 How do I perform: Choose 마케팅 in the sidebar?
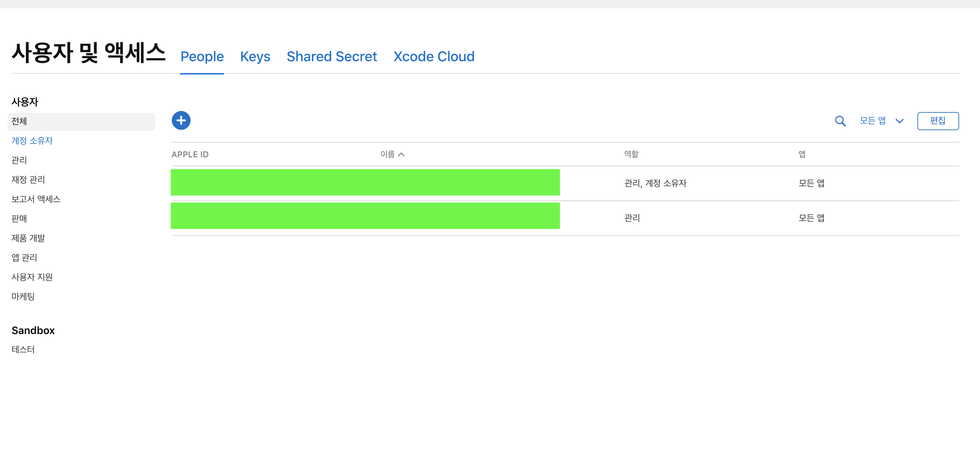point(23,297)
